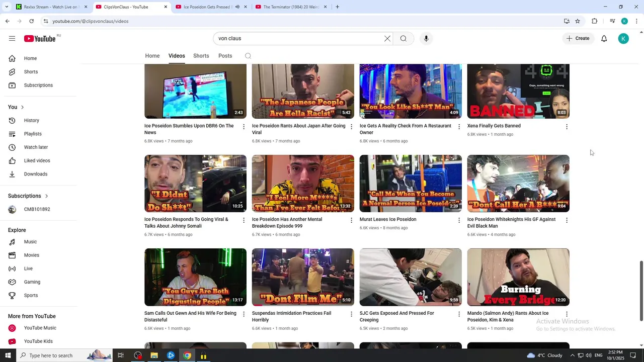Open Chrome three-dot menu
Viewport: 644px width, 362px height.
[637, 21]
